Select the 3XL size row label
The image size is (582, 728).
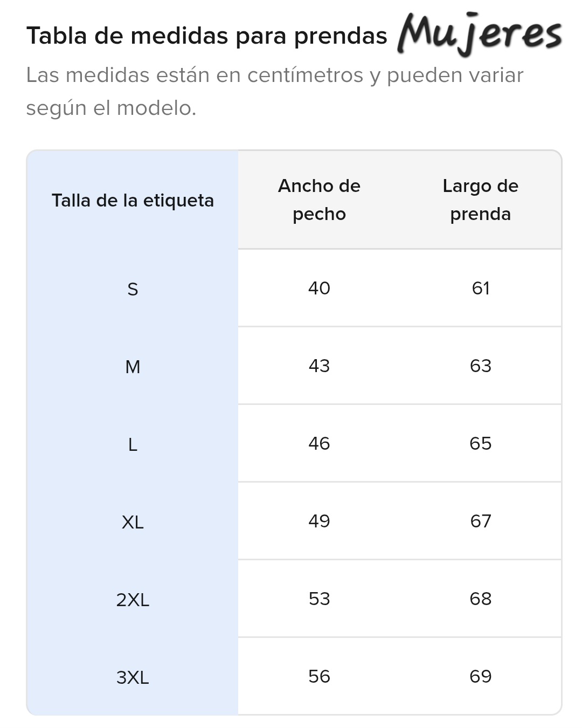[x=133, y=678]
